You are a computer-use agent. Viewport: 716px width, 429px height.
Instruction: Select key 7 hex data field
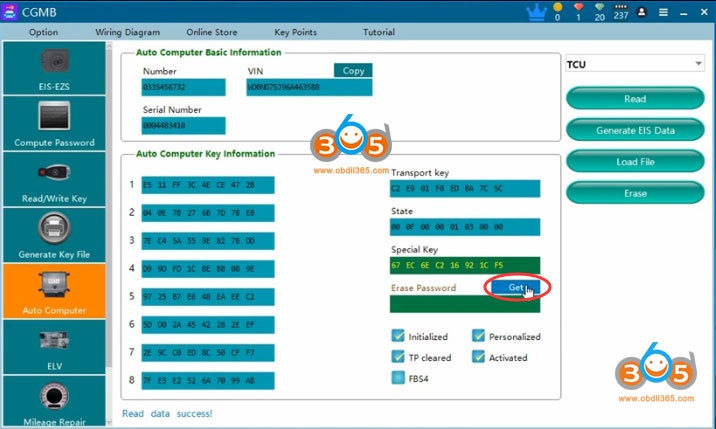[x=208, y=352]
